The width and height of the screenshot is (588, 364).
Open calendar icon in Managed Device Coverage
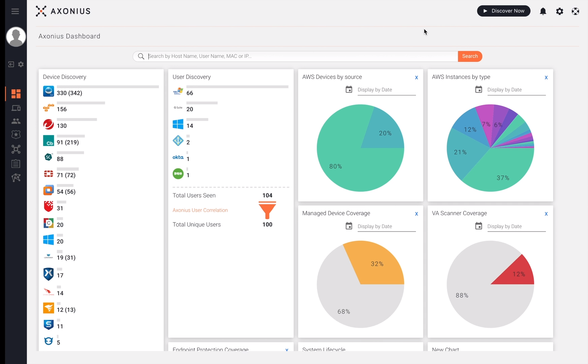(349, 226)
